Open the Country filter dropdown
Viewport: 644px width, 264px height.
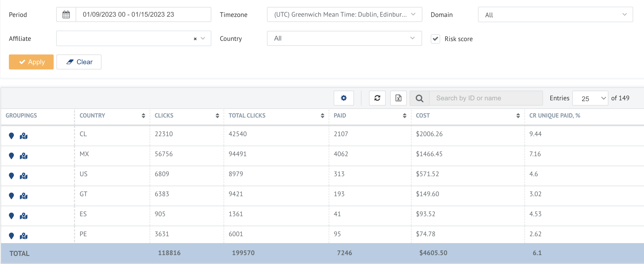(x=345, y=38)
